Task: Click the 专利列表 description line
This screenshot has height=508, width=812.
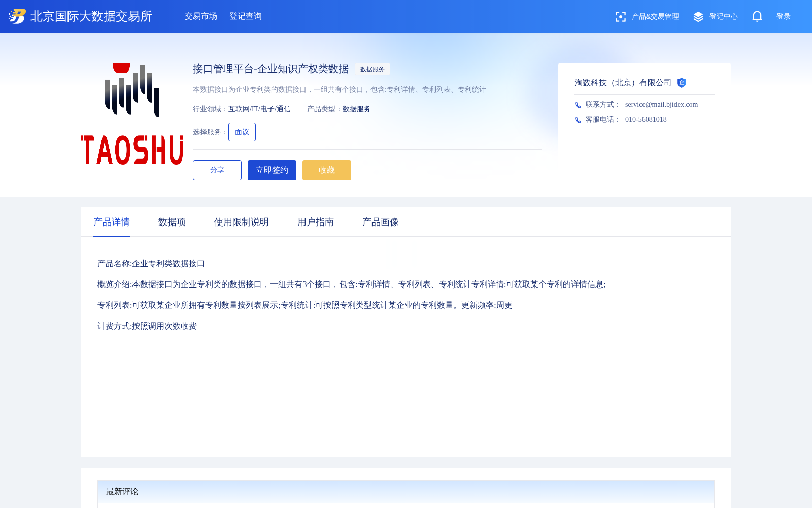Action: 305,305
